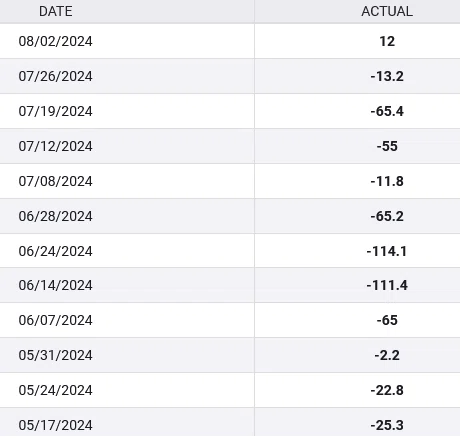Click the 07/19/2024 date entry
Image resolution: width=460 pixels, height=438 pixels.
pos(56,111)
